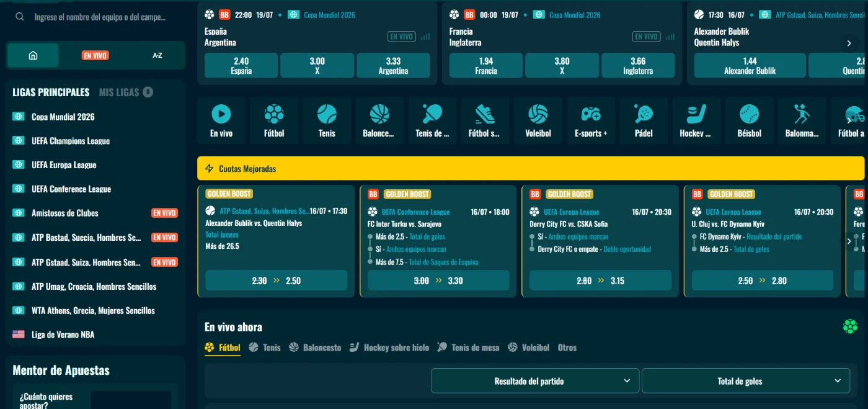Pick the boosted 3.15 odds for Derry City
The height and width of the screenshot is (409, 868).
(600, 281)
